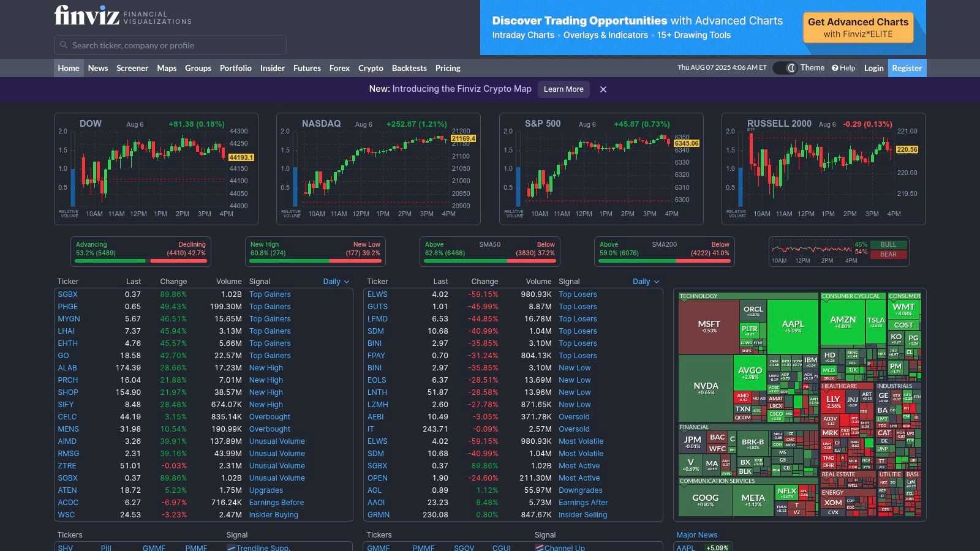The image size is (980, 551).
Task: Click GOOG tile in heatmap
Action: (x=705, y=500)
